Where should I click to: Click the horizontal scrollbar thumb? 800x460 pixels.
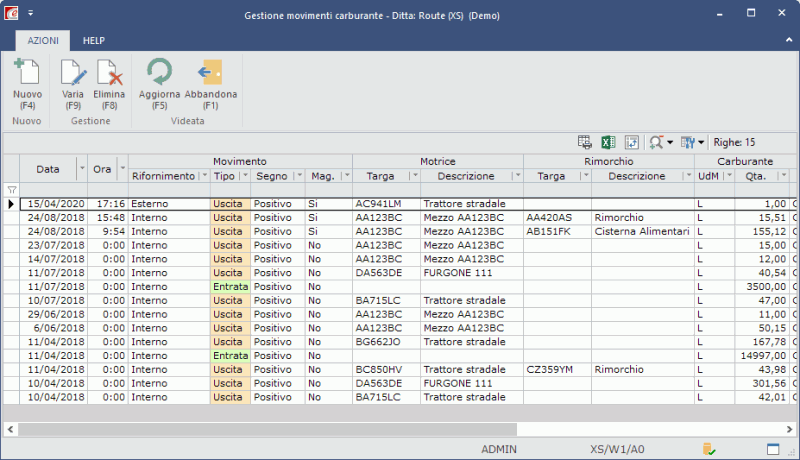coord(267,429)
